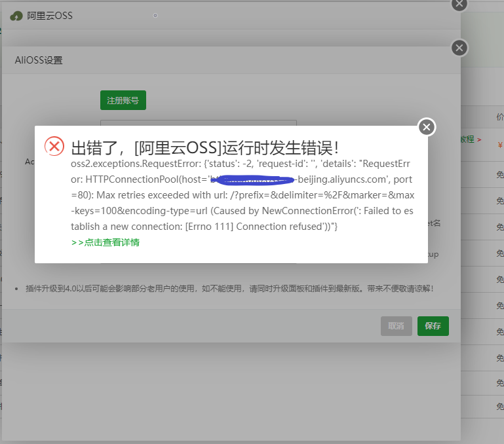Click the Connection refused error line
The width and height of the screenshot is (504, 444).
[x=204, y=227]
